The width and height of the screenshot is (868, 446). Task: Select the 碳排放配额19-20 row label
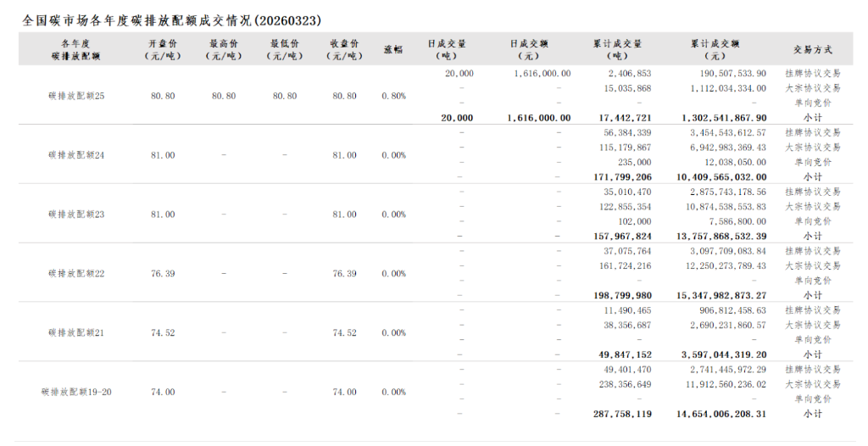[76, 393]
